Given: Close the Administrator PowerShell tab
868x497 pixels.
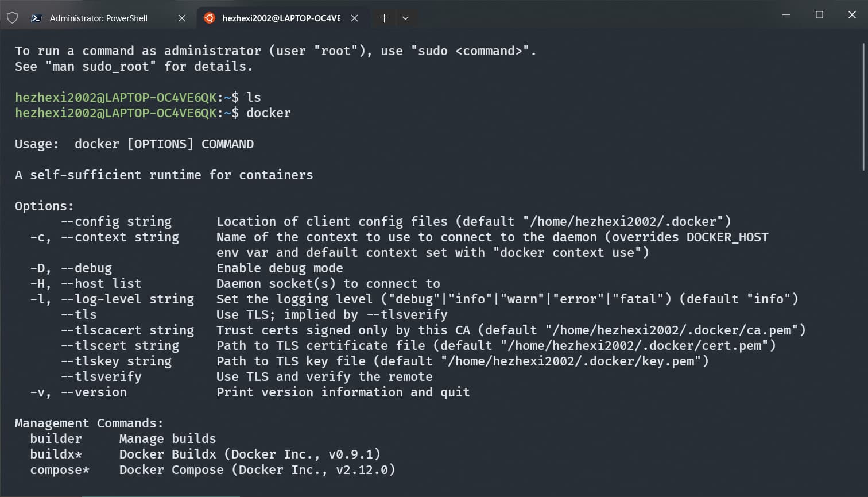Looking at the screenshot, I should point(182,18).
